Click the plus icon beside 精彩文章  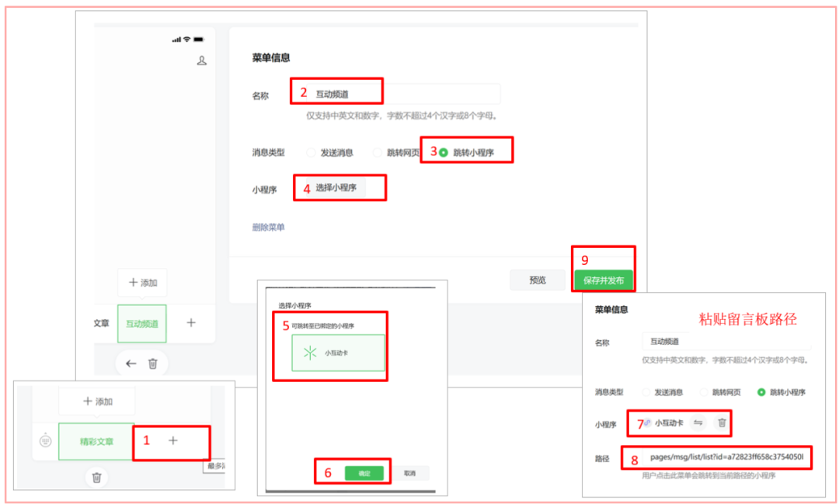[172, 442]
